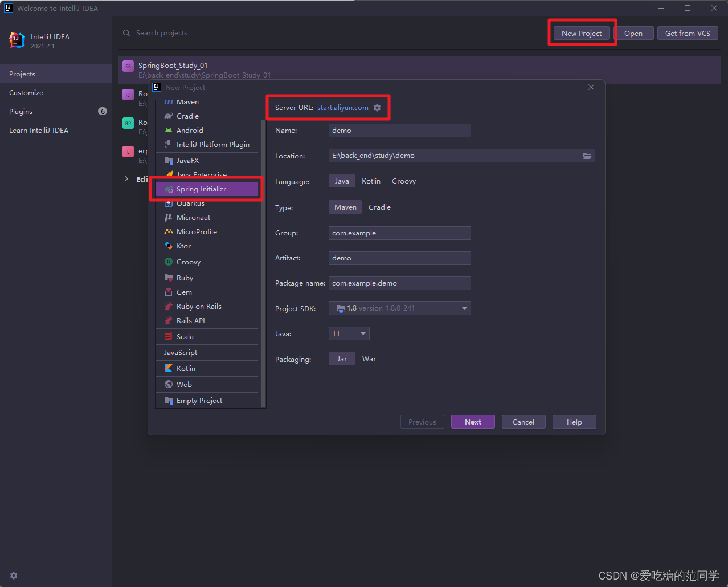Open settings gear in welcome window corner
This screenshot has width=728, height=587.
point(14,576)
